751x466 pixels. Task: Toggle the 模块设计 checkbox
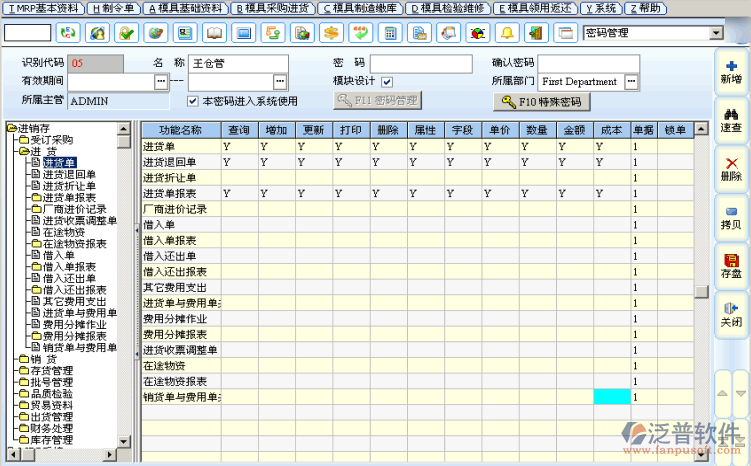(x=387, y=81)
